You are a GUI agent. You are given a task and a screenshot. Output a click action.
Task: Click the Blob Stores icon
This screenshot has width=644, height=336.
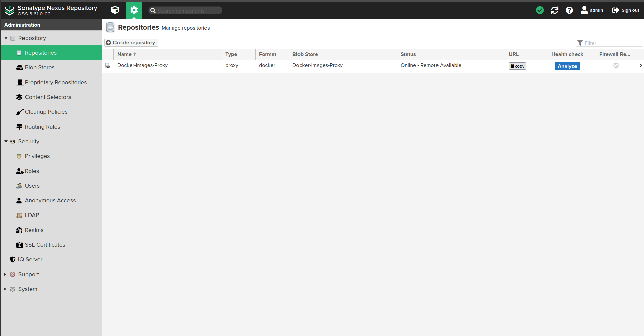tap(19, 68)
